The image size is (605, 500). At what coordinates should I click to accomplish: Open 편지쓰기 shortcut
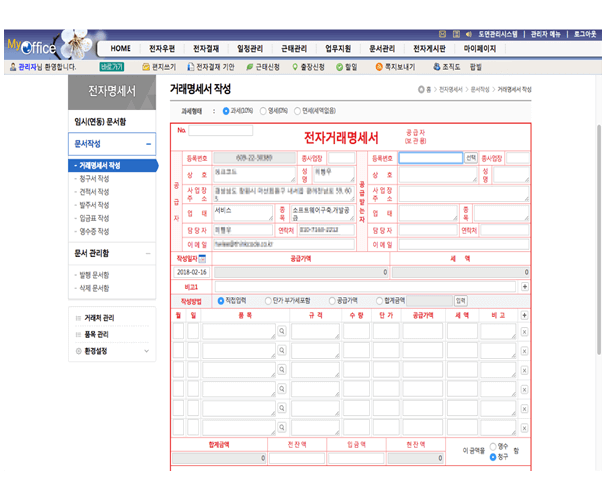pyautogui.click(x=159, y=67)
